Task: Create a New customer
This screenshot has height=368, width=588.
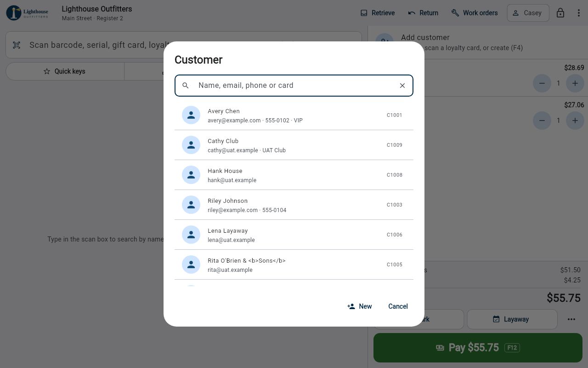Action: (360, 306)
